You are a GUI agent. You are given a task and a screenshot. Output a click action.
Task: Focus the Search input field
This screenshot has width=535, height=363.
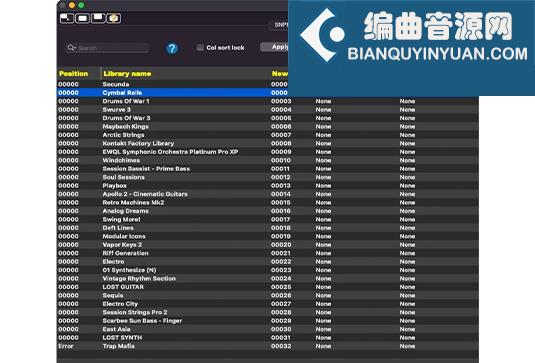tap(107, 48)
